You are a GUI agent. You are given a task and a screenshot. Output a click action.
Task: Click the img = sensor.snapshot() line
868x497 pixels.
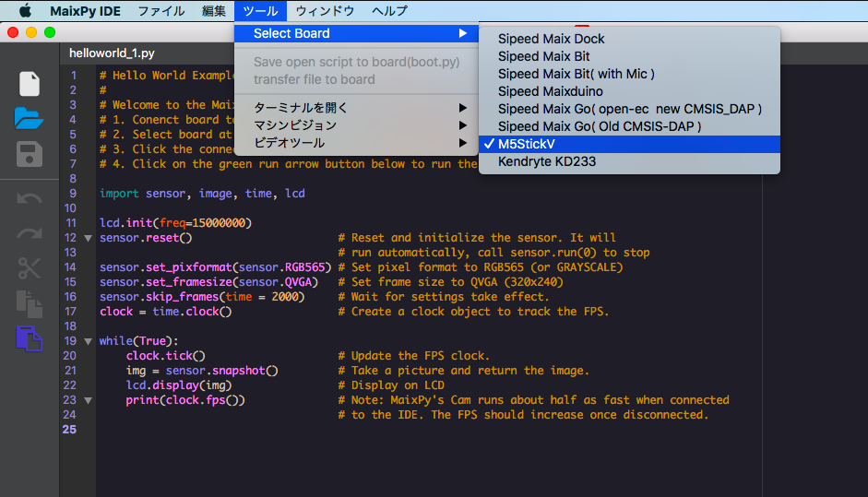tap(202, 371)
